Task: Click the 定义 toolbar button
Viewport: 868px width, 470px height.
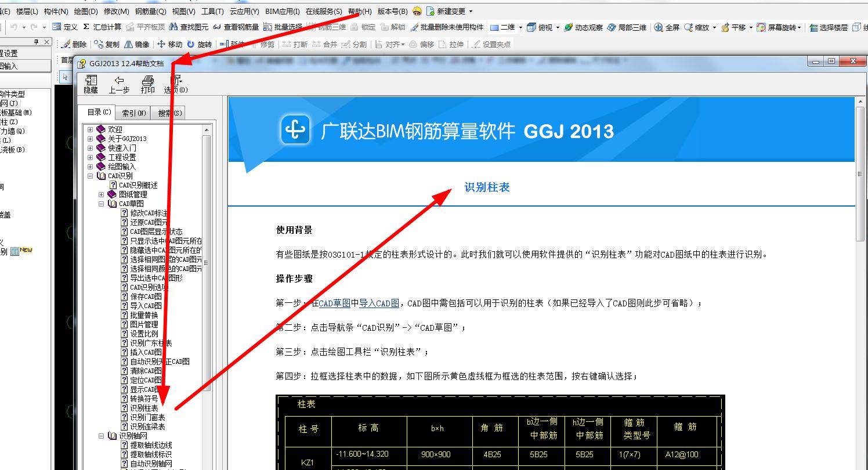Action: coord(64,27)
